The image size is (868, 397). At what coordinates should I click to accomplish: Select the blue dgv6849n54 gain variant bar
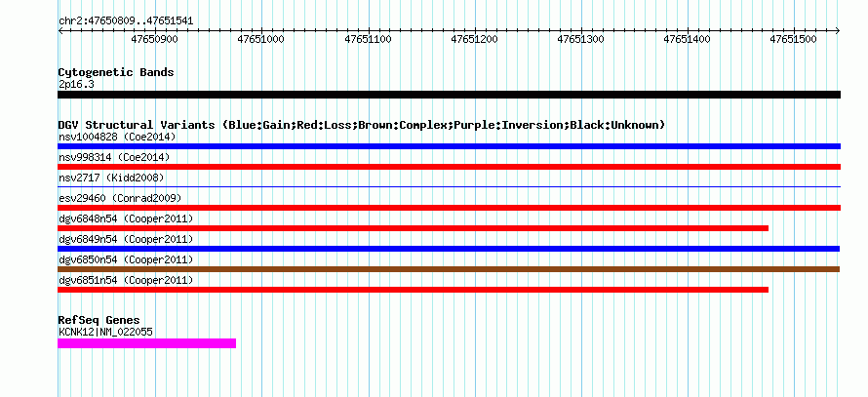(x=449, y=249)
